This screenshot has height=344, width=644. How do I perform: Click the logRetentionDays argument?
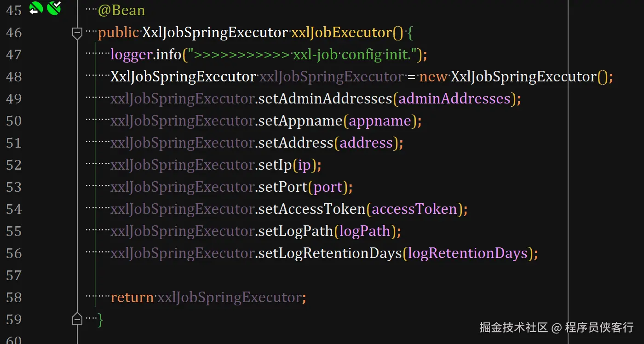467,253
